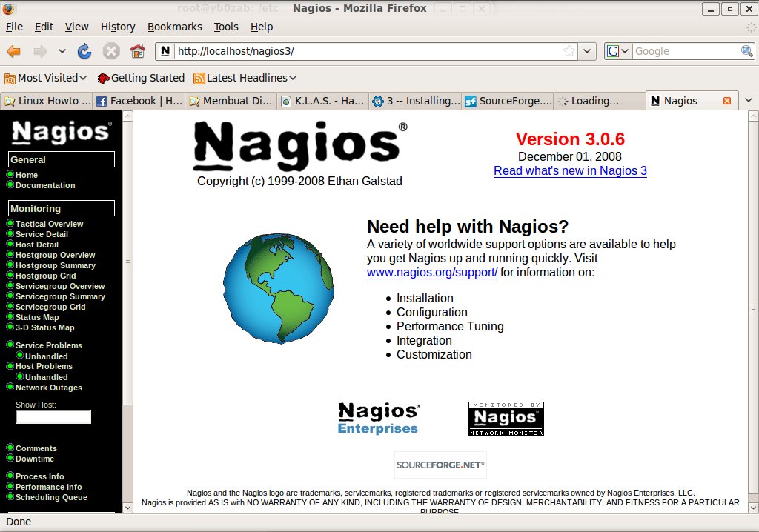Screen dimensions: 759x532
Task: Switch to the Linux Howto tab
Action: 47,101
